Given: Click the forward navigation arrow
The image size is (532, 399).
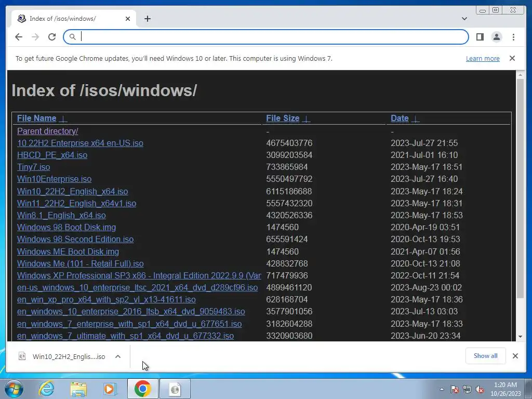Looking at the screenshot, I should tap(35, 37).
